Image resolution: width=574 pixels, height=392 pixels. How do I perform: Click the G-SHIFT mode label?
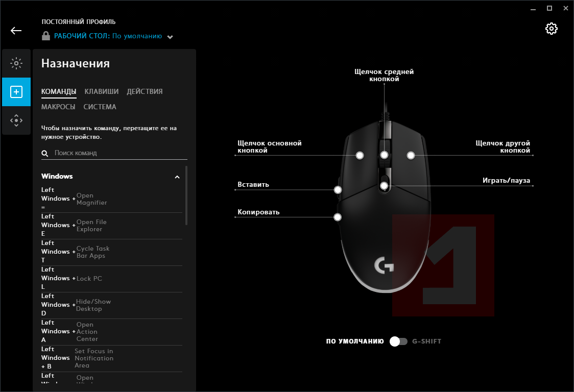click(x=426, y=341)
